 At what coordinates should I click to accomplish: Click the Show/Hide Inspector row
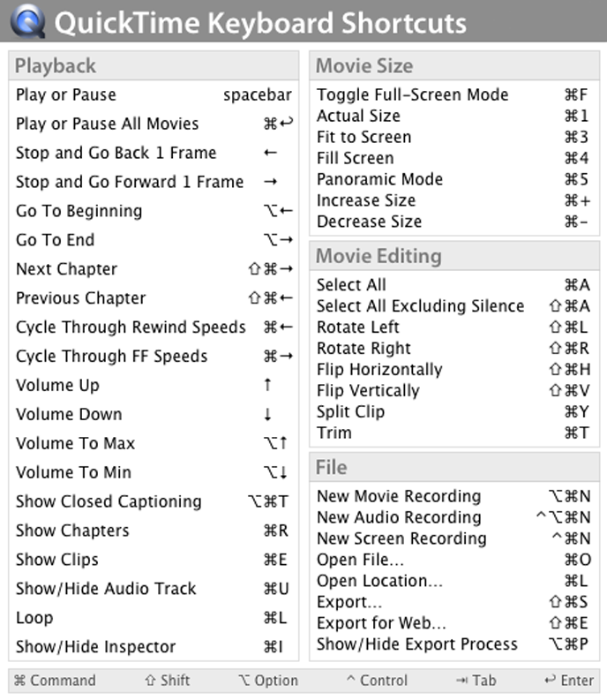(x=95, y=647)
